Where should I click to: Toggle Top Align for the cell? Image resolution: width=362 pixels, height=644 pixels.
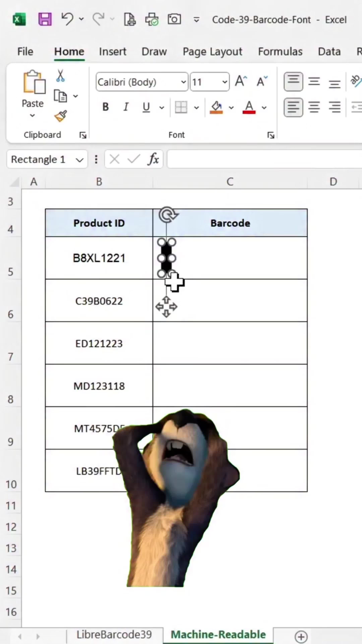point(293,82)
